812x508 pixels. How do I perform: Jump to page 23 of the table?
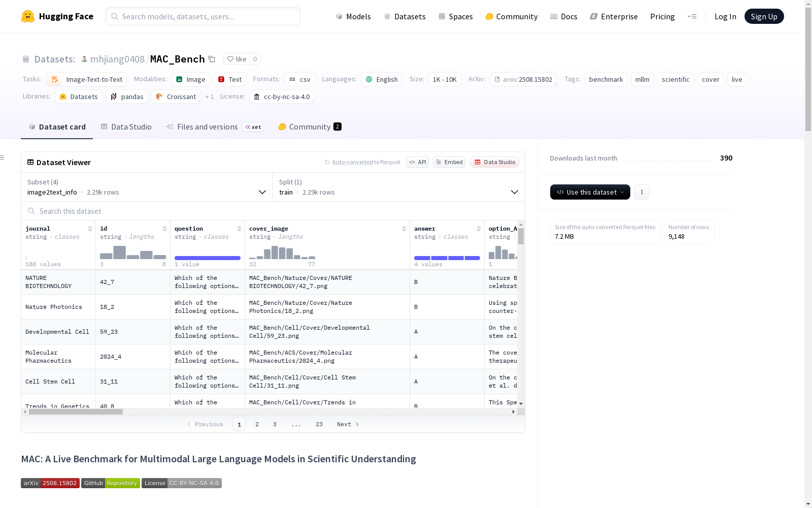[x=319, y=424]
